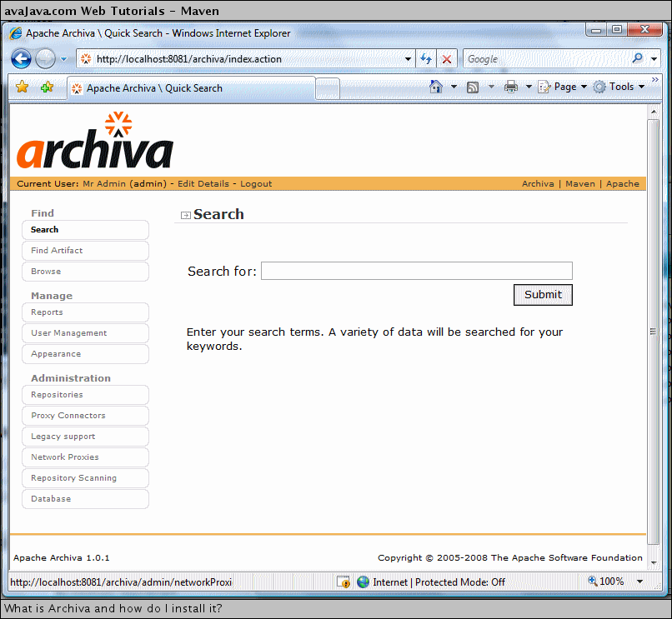The width and height of the screenshot is (672, 619).
Task: Add this page to favorites with the star-plus icon
Action: (48, 87)
